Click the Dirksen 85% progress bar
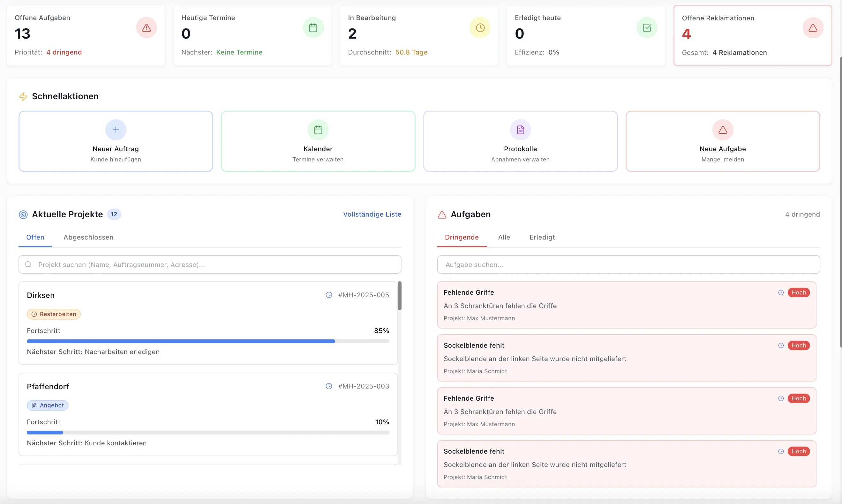Image resolution: width=842 pixels, height=504 pixels. click(208, 341)
